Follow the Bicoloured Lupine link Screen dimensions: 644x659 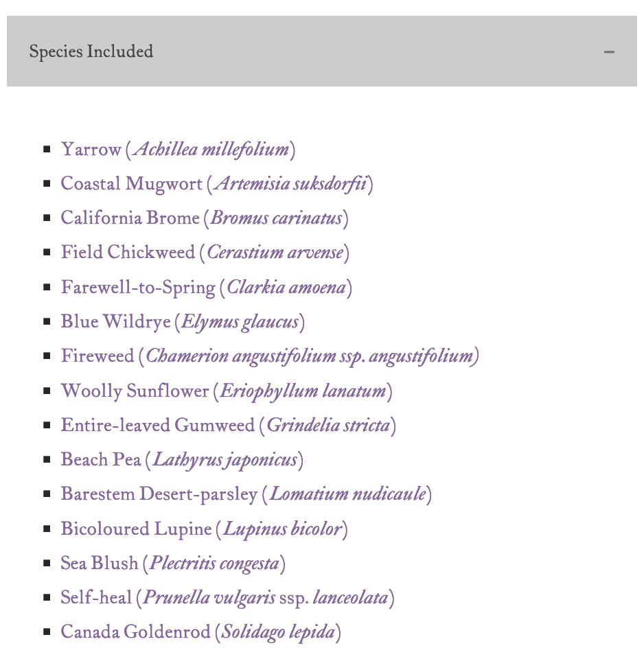[x=136, y=529]
